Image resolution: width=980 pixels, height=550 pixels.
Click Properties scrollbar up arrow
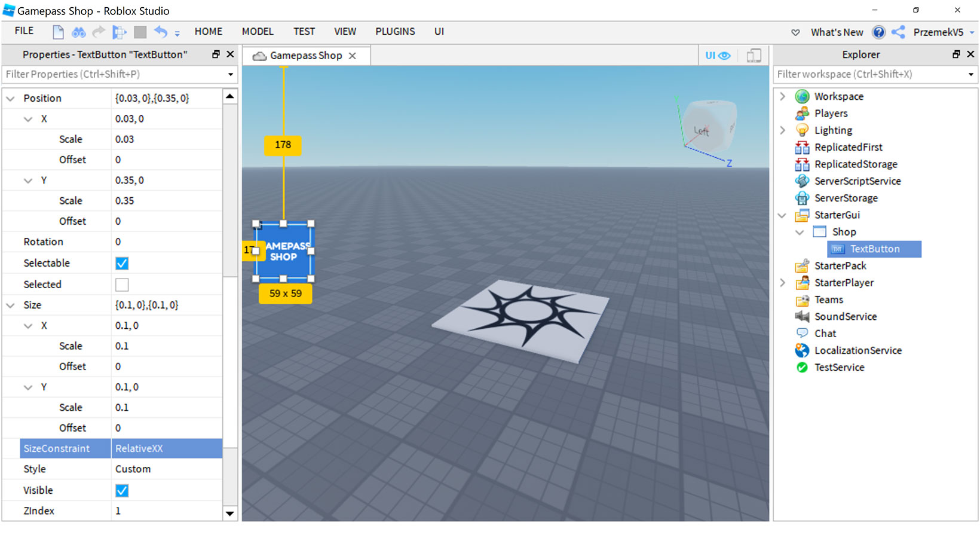(x=230, y=96)
